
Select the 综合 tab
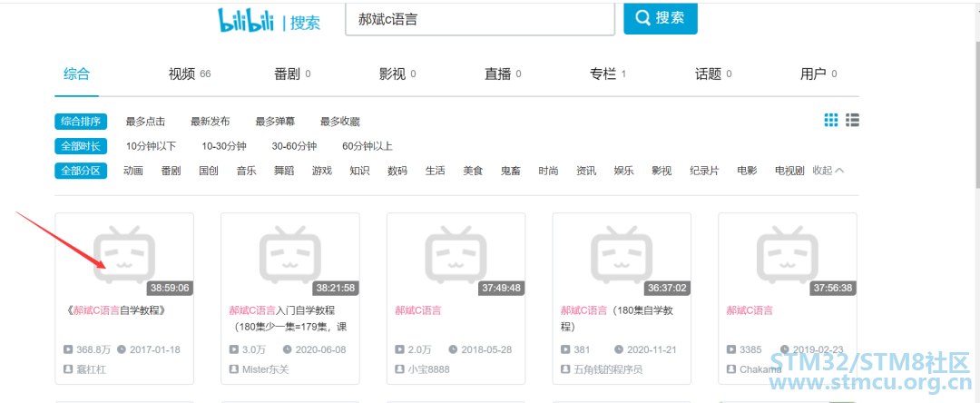click(77, 74)
